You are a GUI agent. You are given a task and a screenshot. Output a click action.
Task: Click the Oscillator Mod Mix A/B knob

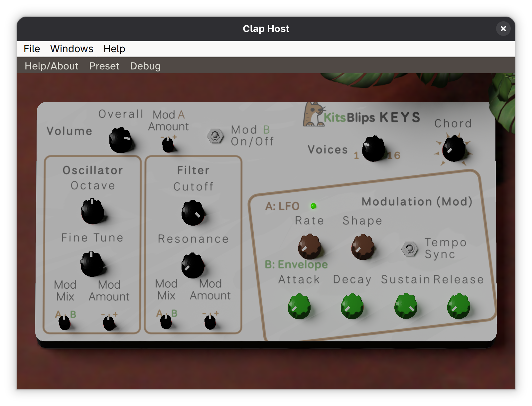tap(65, 323)
